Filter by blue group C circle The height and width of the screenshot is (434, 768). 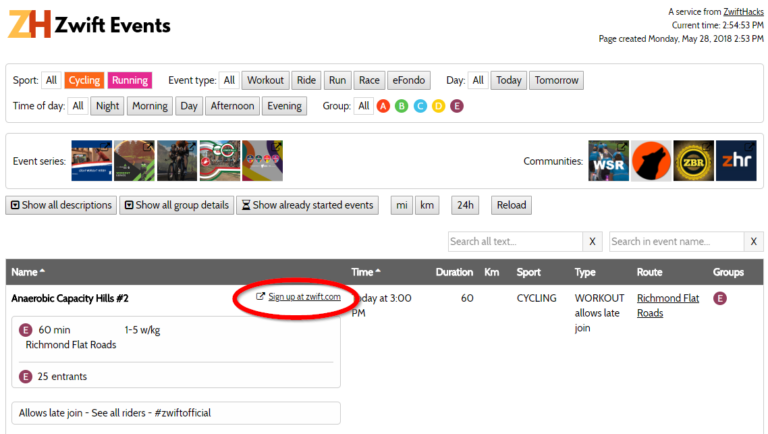point(420,106)
